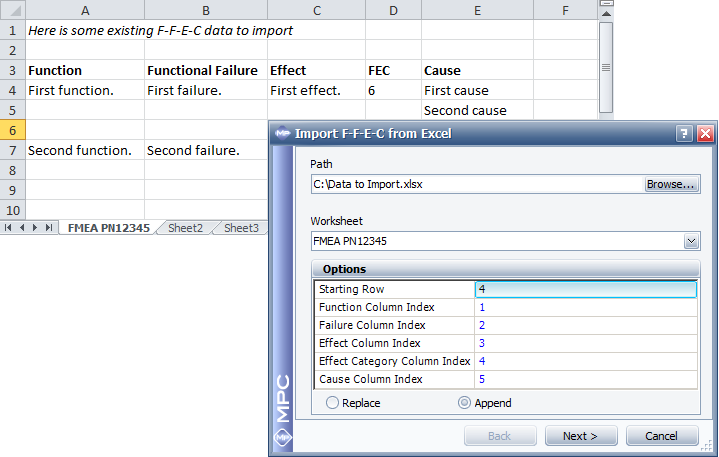Click the Next button
This screenshot has width=719, height=457.
(x=580, y=436)
